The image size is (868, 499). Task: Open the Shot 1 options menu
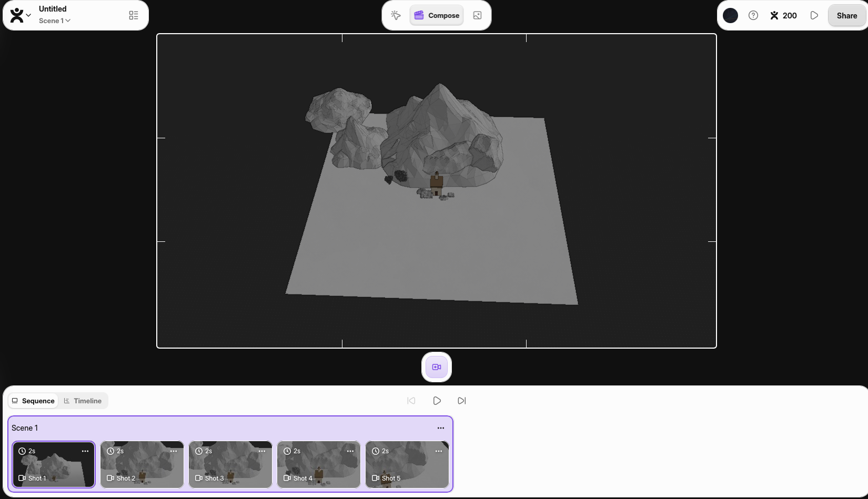pos(85,451)
